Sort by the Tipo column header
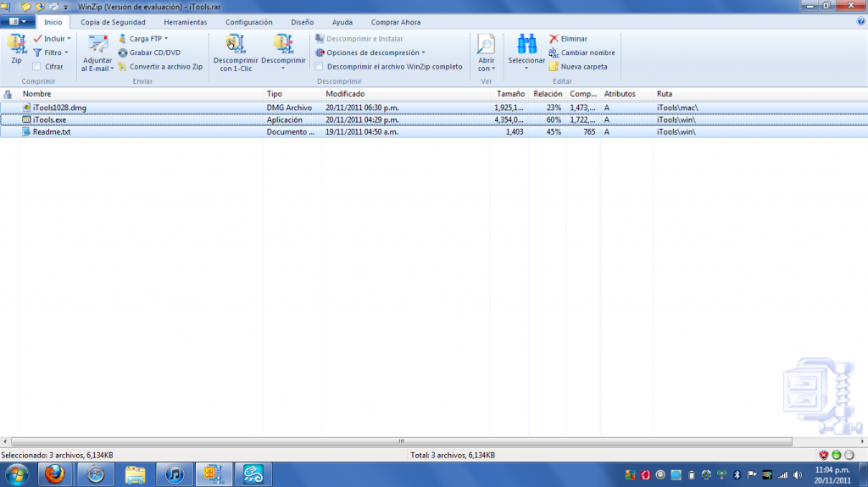This screenshot has height=487, width=868. point(292,94)
